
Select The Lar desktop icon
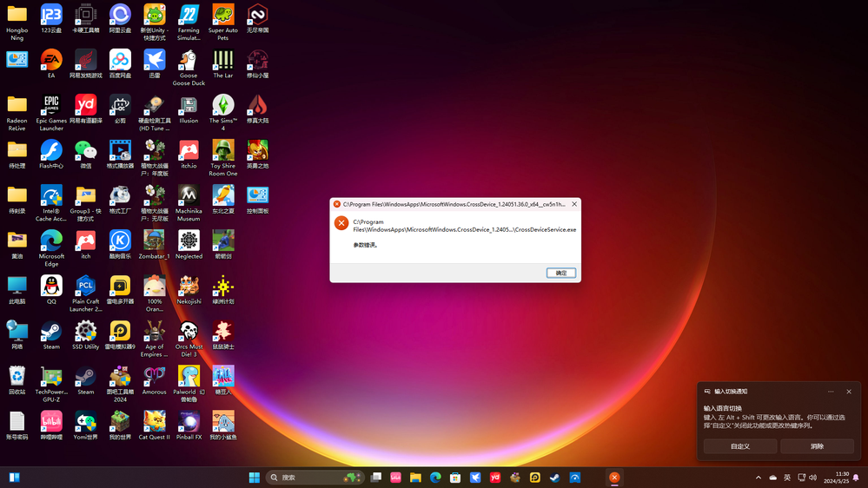point(223,64)
